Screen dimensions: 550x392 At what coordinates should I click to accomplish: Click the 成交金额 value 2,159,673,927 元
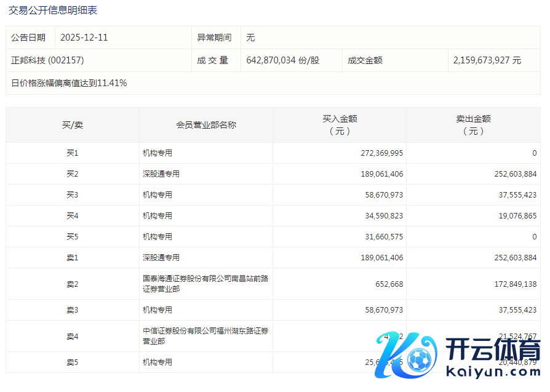(x=487, y=60)
